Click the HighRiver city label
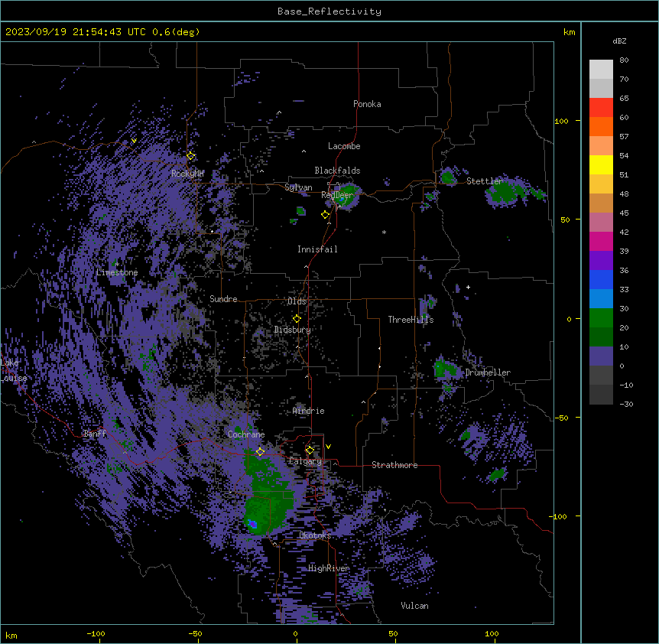This screenshot has width=659, height=644. 329,568
